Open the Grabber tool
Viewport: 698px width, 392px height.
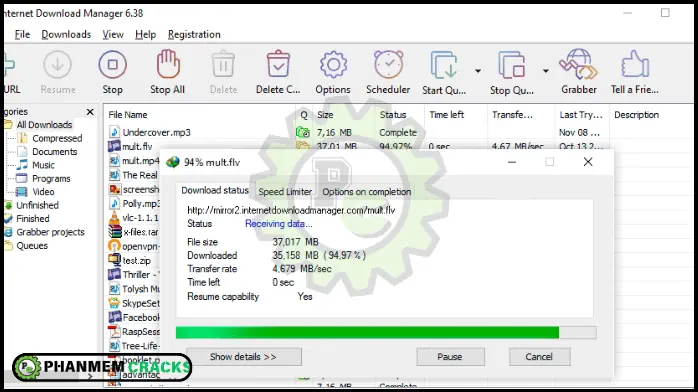pyautogui.click(x=579, y=65)
